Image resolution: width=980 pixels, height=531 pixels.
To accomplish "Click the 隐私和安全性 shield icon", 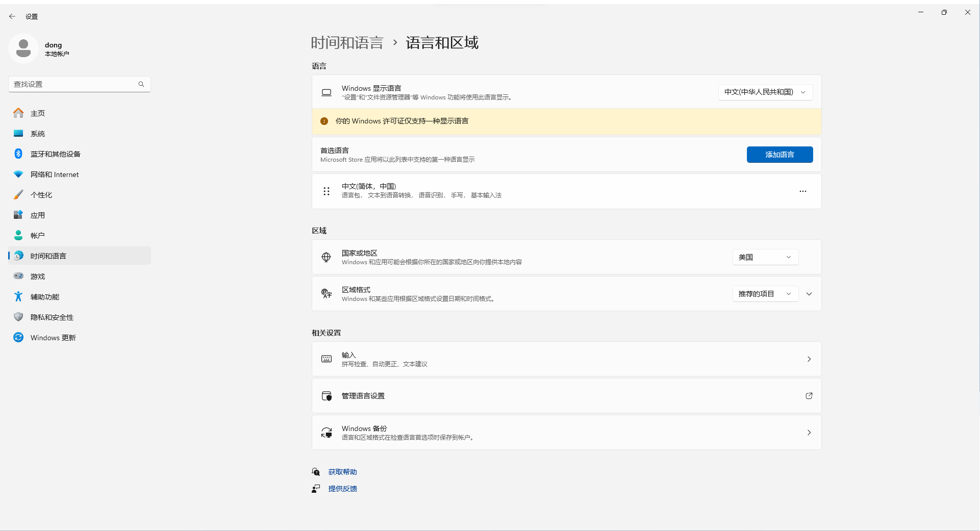I will 18,317.
